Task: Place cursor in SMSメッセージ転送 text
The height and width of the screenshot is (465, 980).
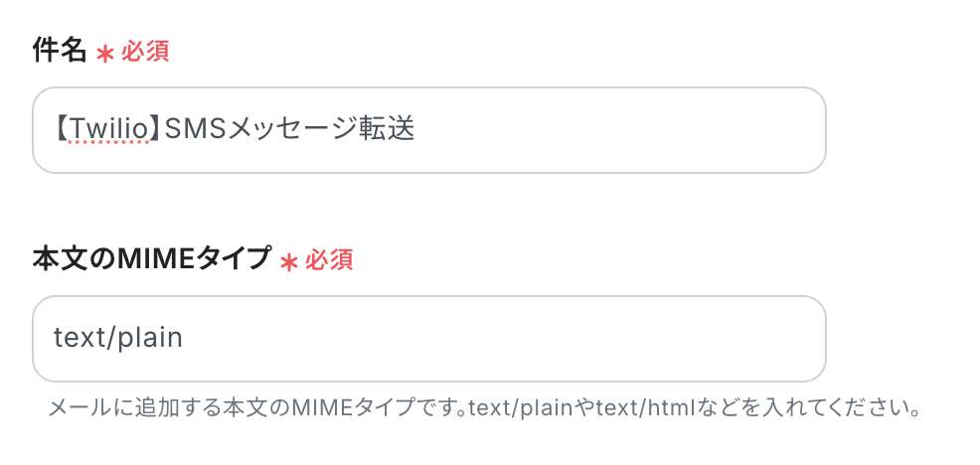Action: (288, 129)
